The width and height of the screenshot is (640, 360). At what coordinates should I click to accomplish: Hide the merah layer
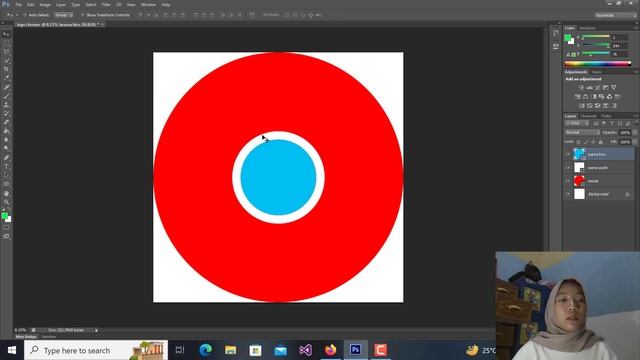point(568,181)
